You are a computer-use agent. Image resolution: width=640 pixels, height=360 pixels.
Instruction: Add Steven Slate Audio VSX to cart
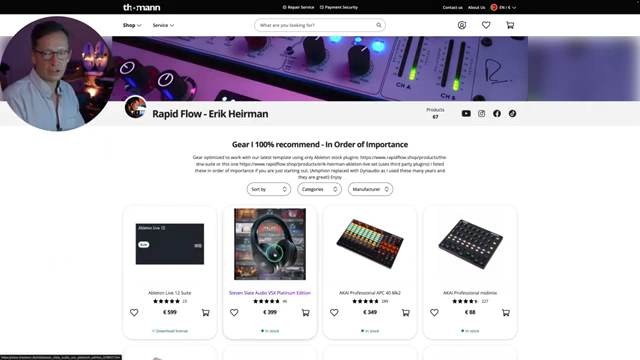click(305, 313)
